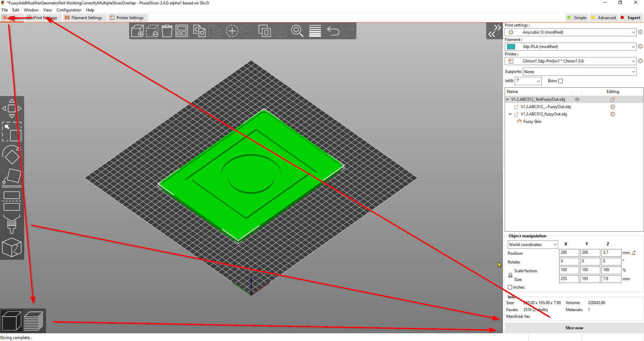
Task: Open the Print settings preset dropdown
Action: (x=570, y=32)
